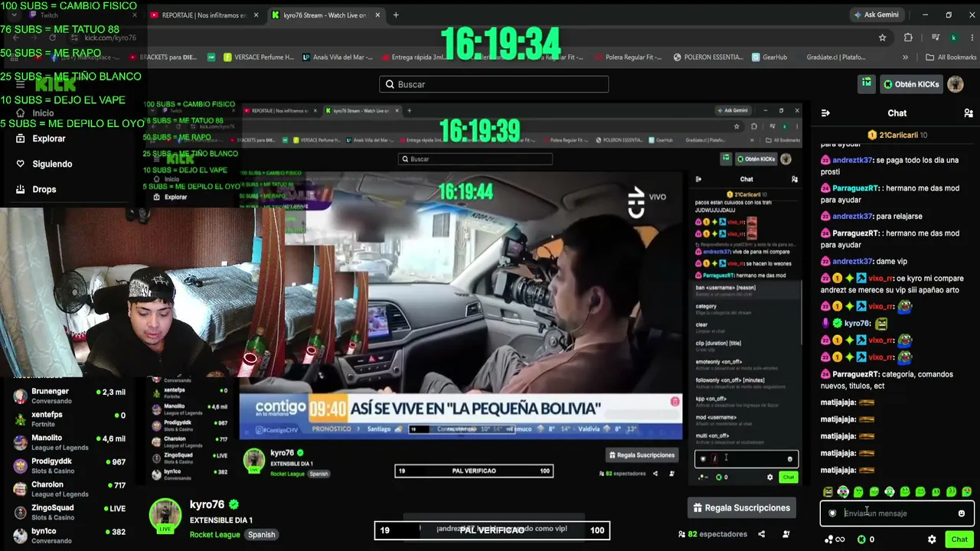Open the Chrome media controls icon

coord(935,37)
